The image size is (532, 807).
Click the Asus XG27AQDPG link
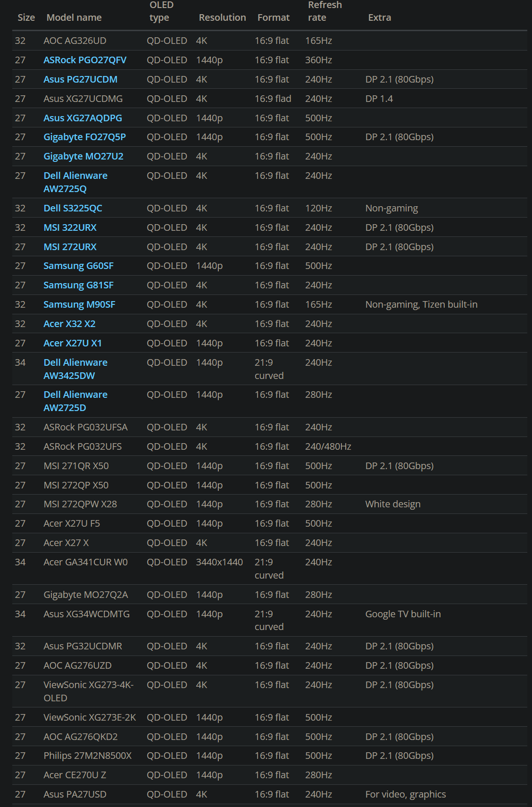(83, 118)
